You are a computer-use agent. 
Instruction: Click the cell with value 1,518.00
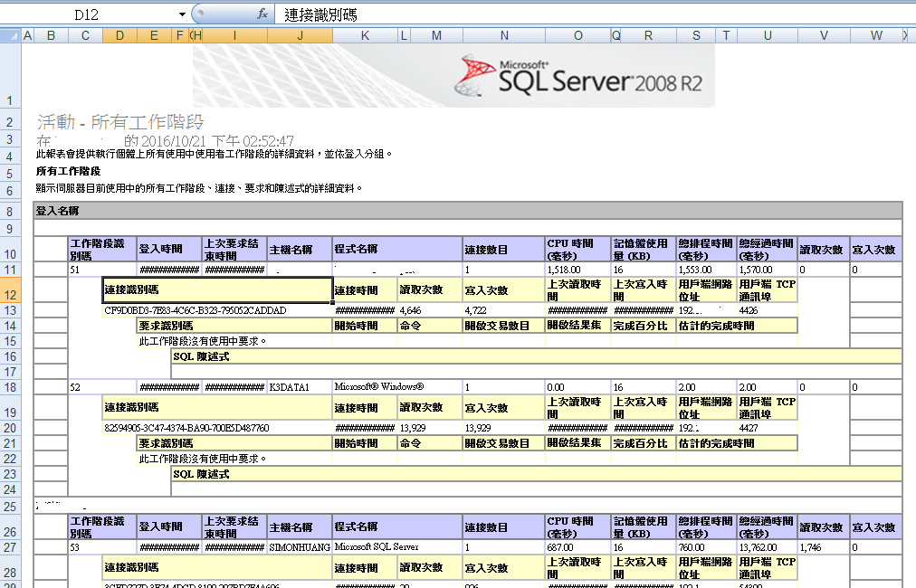577,270
